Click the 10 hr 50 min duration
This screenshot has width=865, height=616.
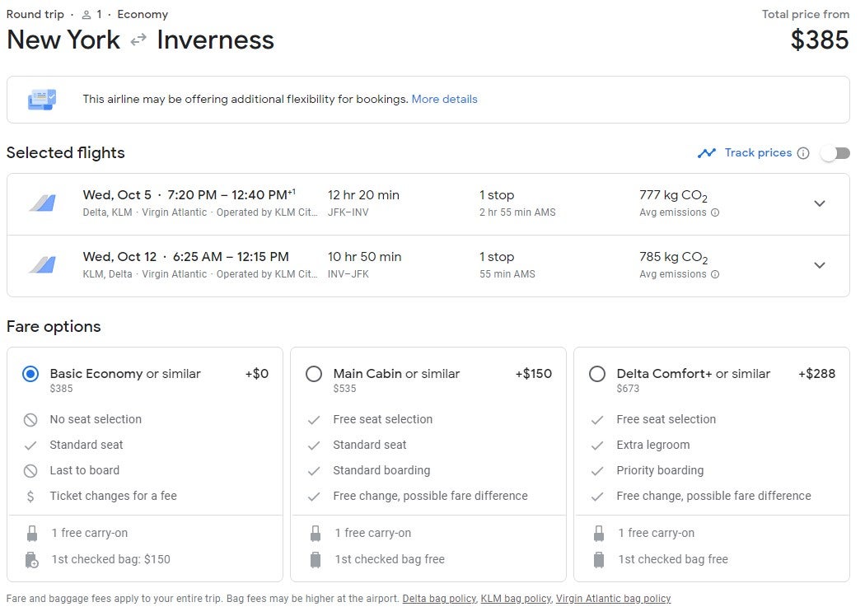coord(365,257)
